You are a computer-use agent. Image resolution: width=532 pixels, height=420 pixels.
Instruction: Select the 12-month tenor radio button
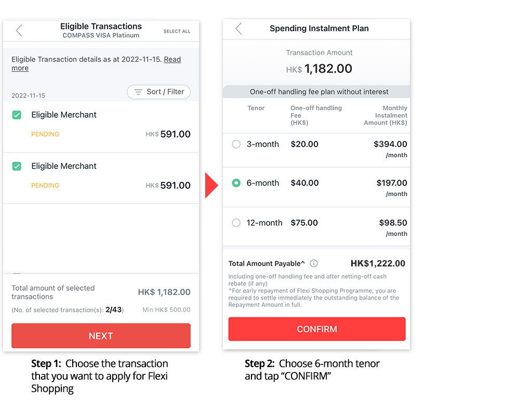pyautogui.click(x=236, y=223)
